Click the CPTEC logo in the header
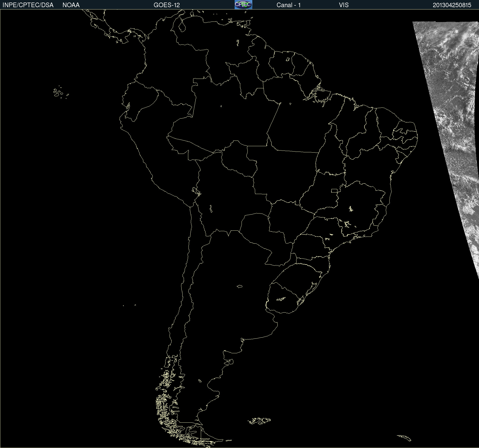This screenshot has width=479, height=448. [x=243, y=5]
